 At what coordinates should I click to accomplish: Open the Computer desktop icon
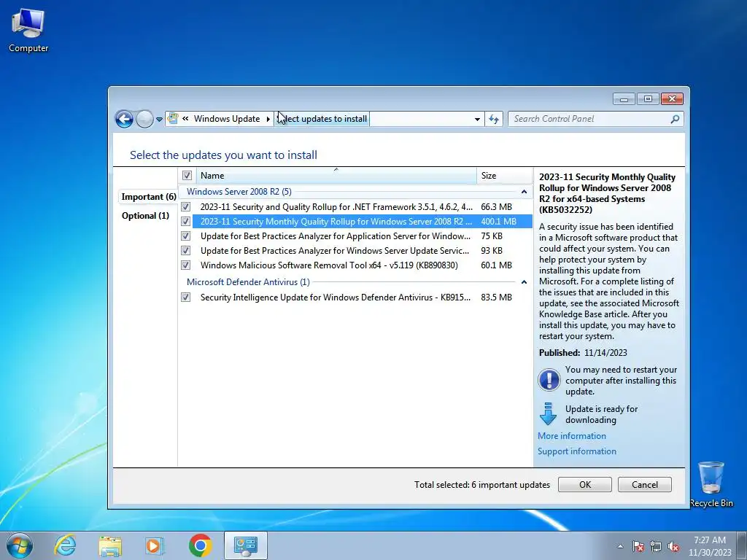[28, 31]
